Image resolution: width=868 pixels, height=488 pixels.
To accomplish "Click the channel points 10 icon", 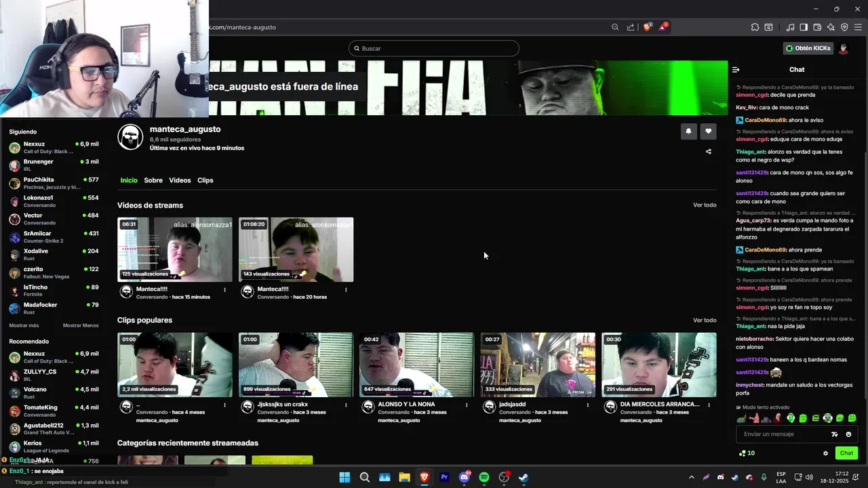I will pyautogui.click(x=746, y=453).
